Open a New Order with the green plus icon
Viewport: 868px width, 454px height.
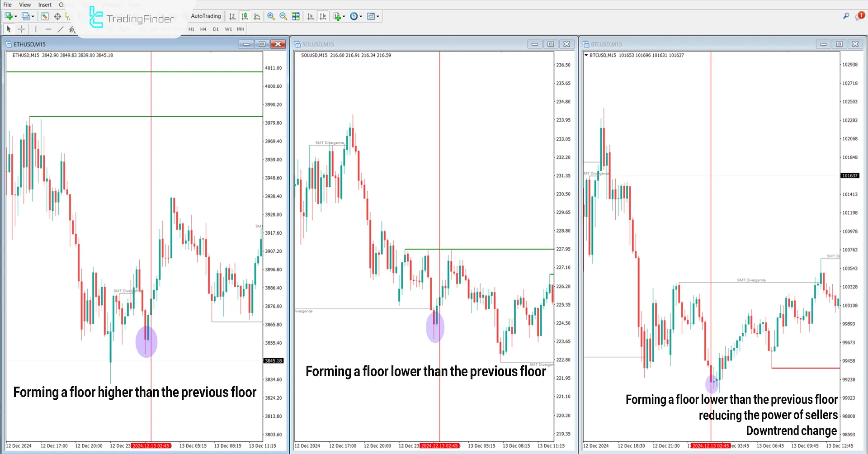[x=9, y=16]
